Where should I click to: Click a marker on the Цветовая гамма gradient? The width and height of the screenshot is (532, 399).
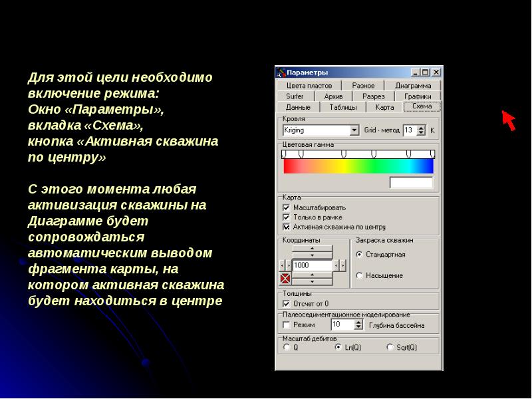300,154
